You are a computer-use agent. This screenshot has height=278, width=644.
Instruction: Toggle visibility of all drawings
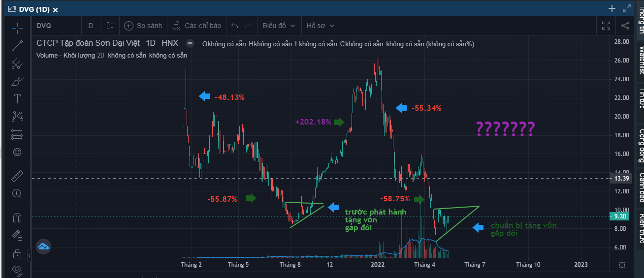coord(17,270)
